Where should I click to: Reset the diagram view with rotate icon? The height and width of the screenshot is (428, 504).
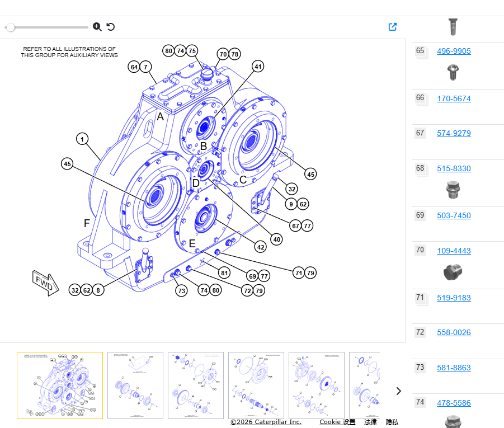pyautogui.click(x=111, y=27)
